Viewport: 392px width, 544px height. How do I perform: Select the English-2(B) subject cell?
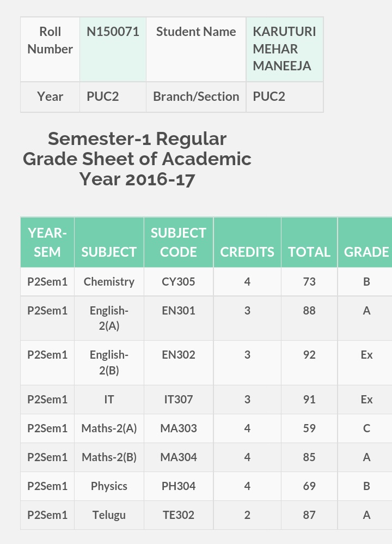click(x=109, y=362)
